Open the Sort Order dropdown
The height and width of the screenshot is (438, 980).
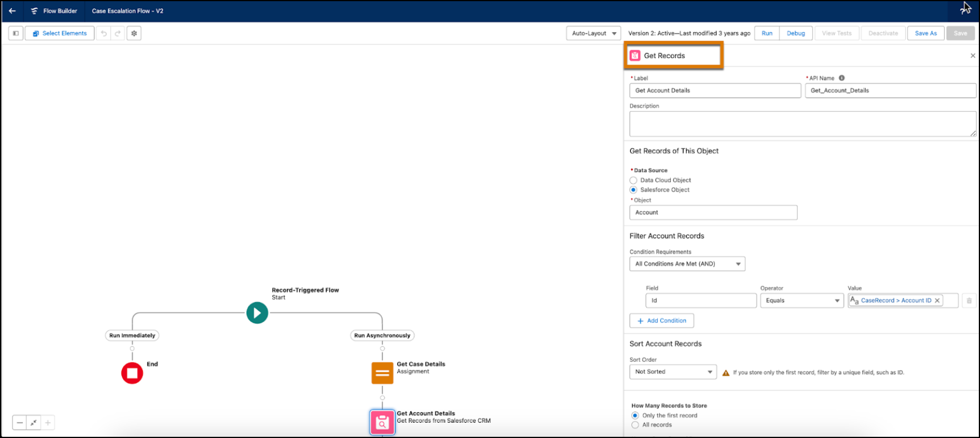(673, 372)
